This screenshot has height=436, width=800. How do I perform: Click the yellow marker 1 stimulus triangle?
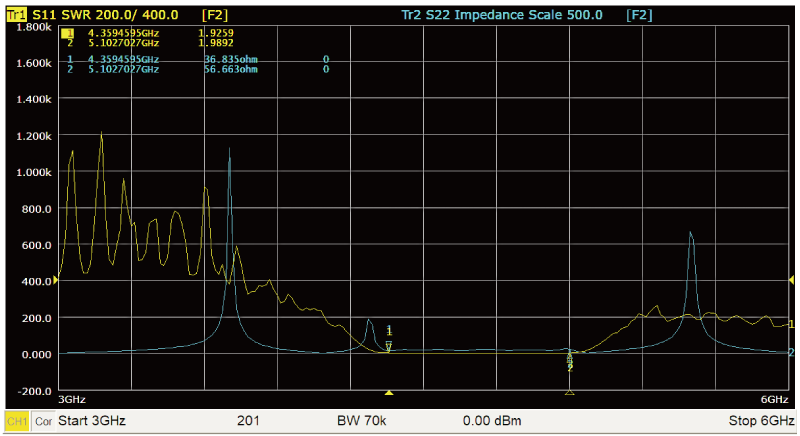(x=389, y=392)
